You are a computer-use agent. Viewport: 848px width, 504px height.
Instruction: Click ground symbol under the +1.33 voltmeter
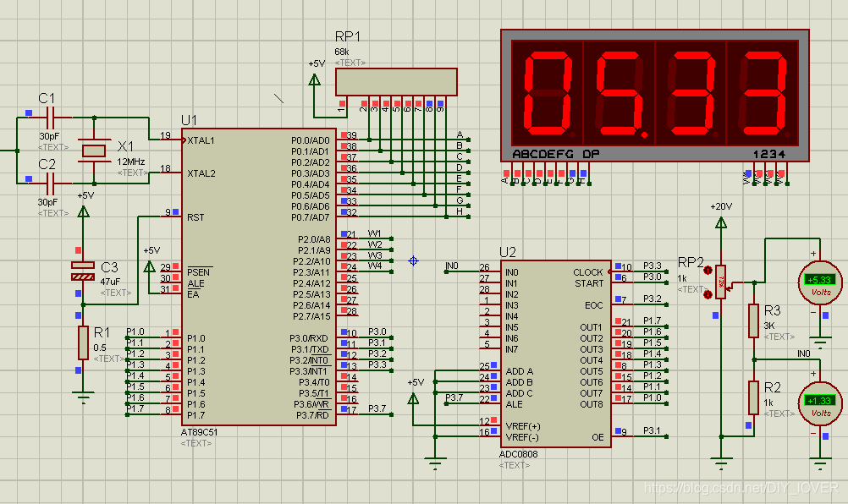tap(820, 464)
